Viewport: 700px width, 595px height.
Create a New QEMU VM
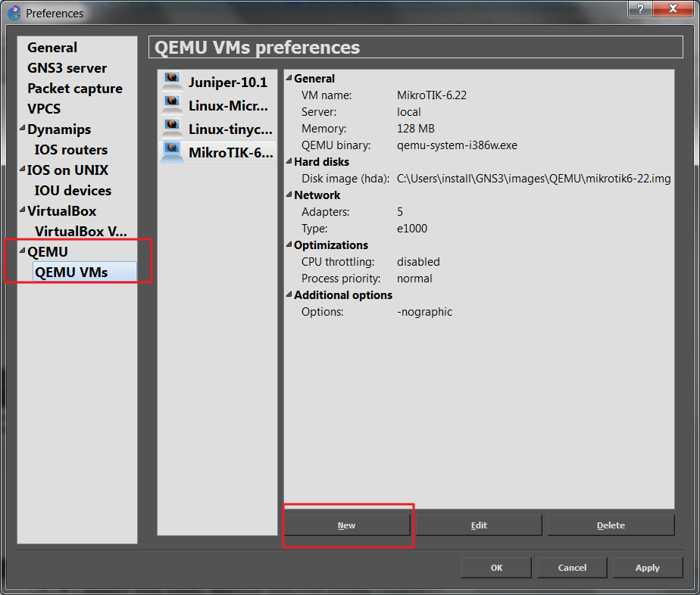point(347,525)
